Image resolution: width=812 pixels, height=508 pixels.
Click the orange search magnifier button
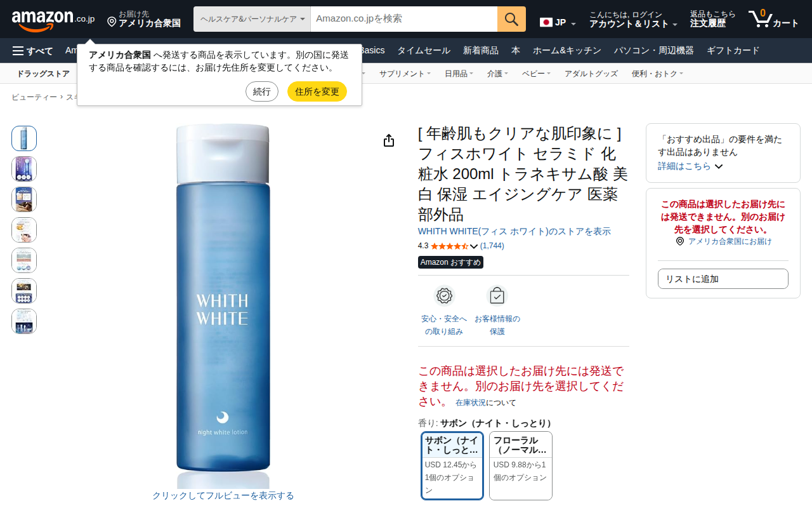coord(511,19)
